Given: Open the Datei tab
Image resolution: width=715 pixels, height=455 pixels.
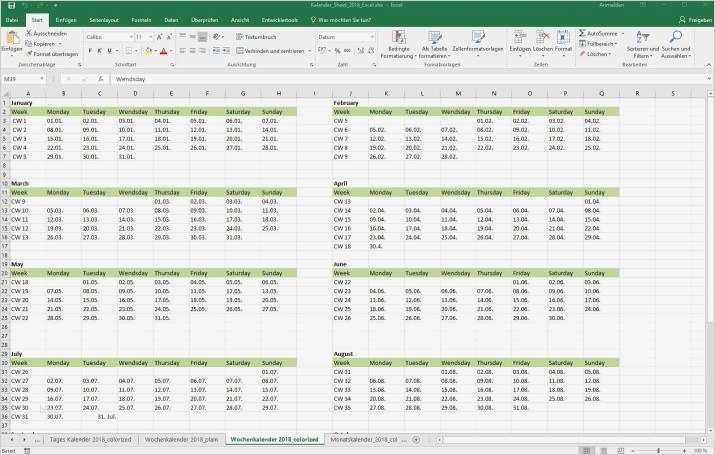Looking at the screenshot, I should click(12, 20).
